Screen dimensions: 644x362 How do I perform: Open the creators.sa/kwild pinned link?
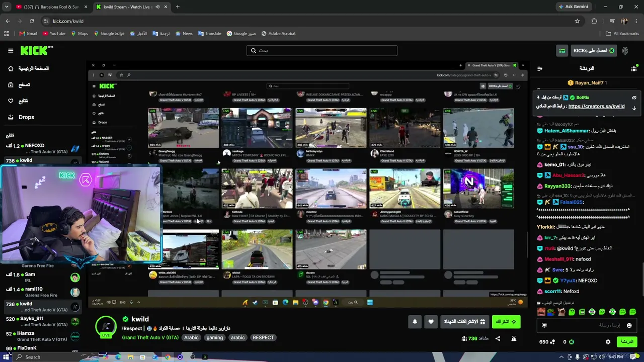click(x=596, y=107)
